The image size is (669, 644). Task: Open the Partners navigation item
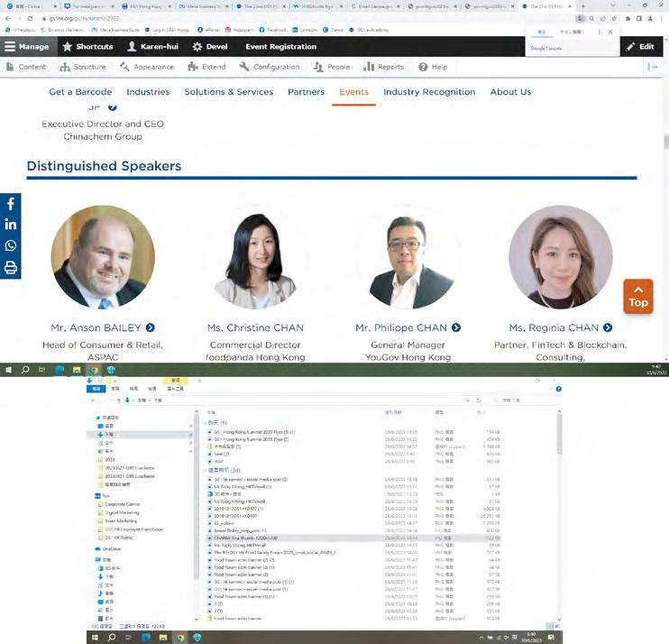click(x=306, y=92)
